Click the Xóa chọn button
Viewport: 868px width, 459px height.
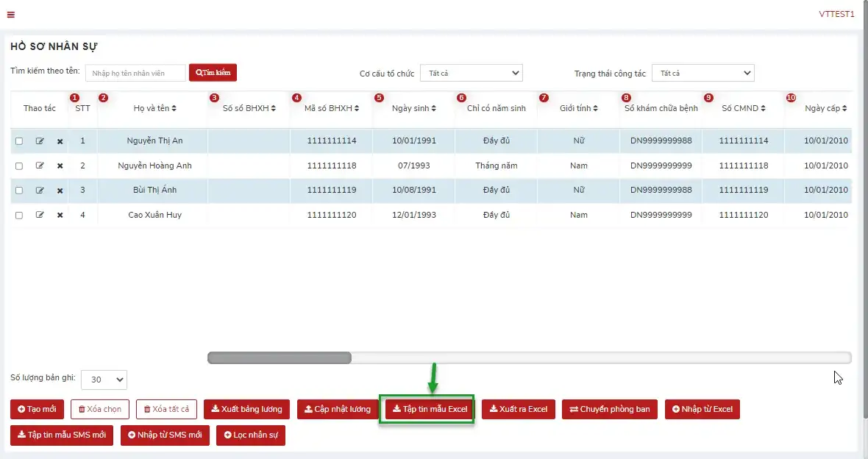[x=100, y=409]
